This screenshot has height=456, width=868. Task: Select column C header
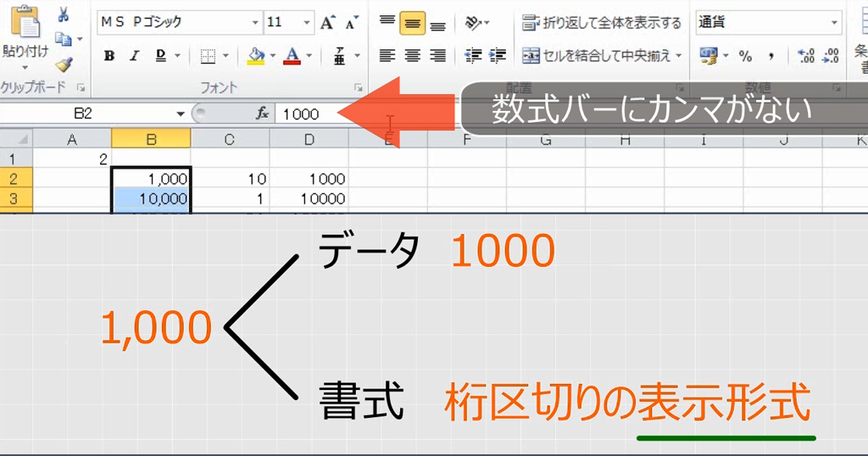click(x=230, y=140)
